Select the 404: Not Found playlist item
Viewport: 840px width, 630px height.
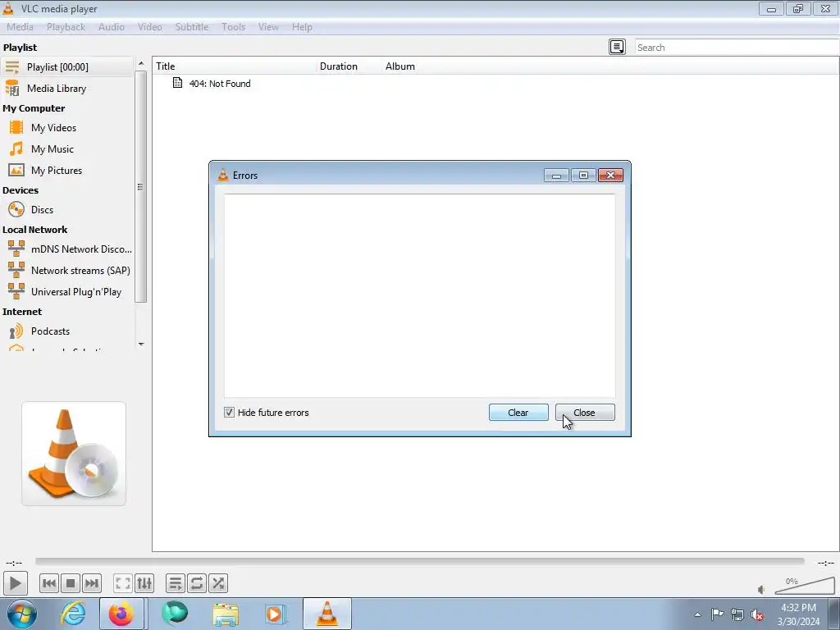[220, 84]
